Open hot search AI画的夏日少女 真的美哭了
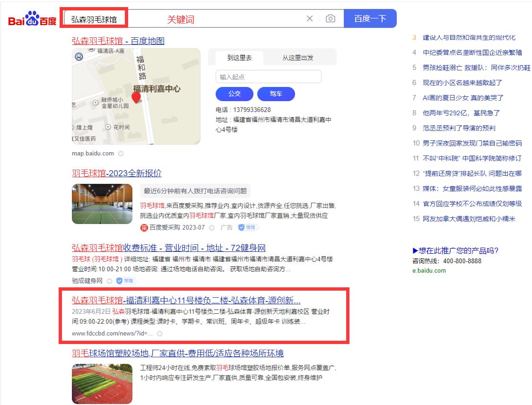This screenshot has height=405, width=532. [463, 98]
